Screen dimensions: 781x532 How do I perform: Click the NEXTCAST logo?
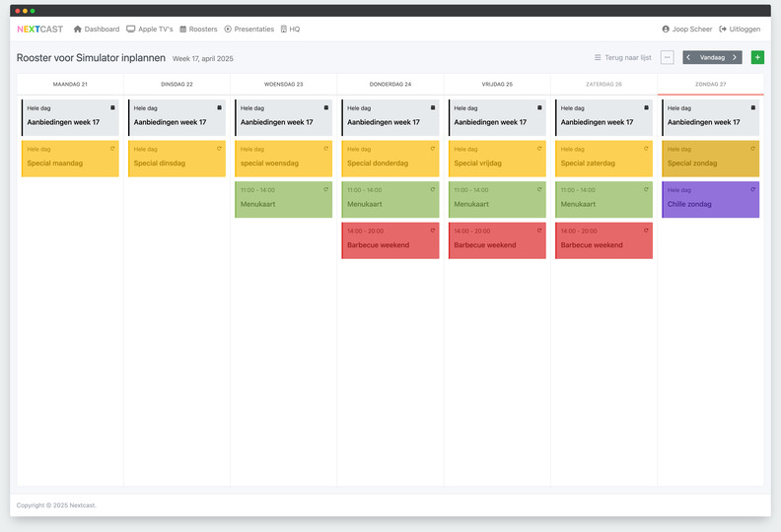click(39, 30)
